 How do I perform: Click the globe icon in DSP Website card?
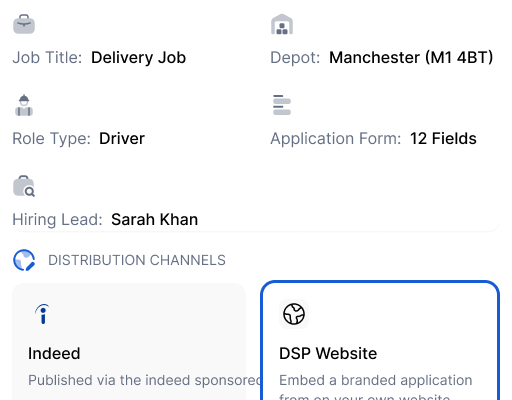point(294,314)
